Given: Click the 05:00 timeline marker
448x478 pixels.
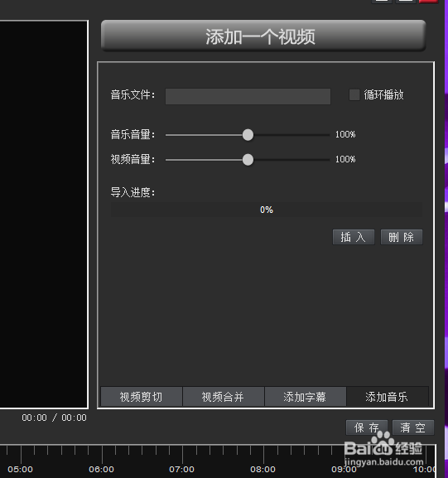Looking at the screenshot, I should (21, 469).
